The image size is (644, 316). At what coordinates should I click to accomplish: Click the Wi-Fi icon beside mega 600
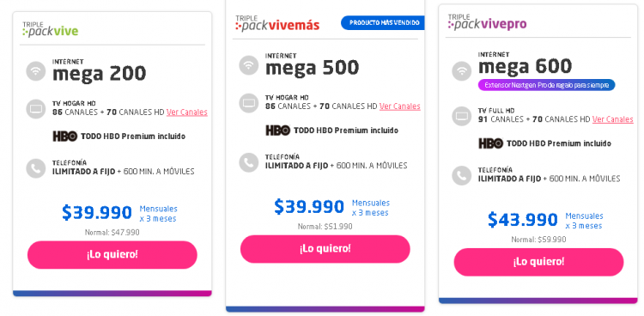(462, 71)
